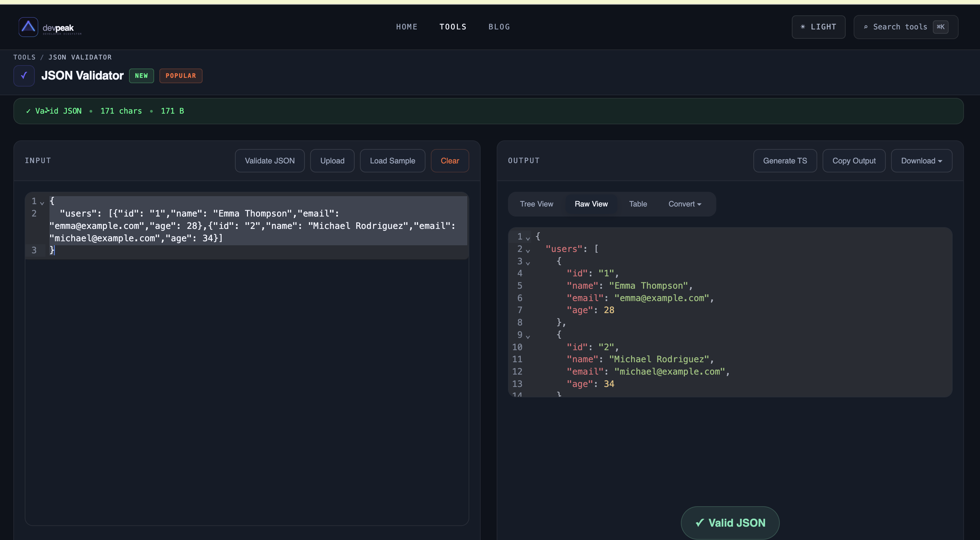Open the BLOG navigation item
The height and width of the screenshot is (540, 980).
(x=499, y=27)
